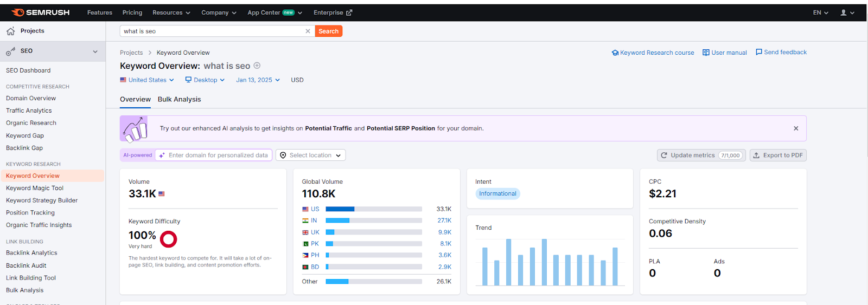
Task: Open Keyword Gap in sidebar
Action: click(25, 135)
